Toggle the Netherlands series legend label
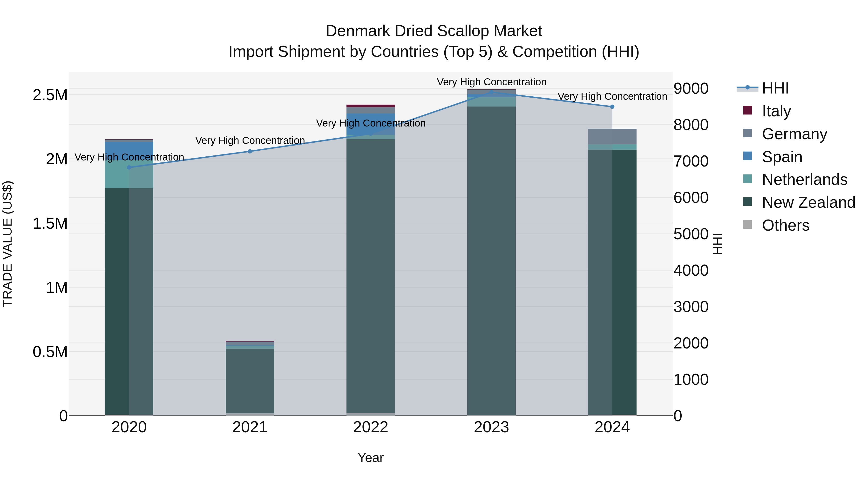Image resolution: width=868 pixels, height=488 pixels. 805,180
